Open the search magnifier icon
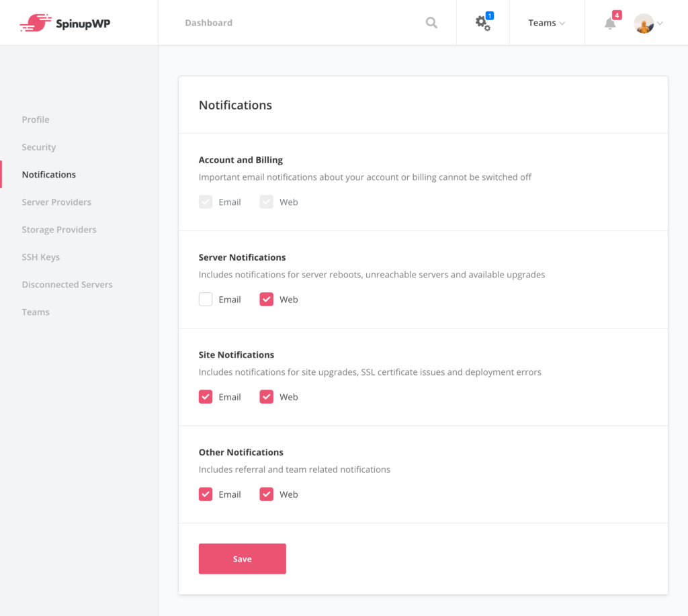Viewport: 688px width, 616px height. tap(432, 23)
